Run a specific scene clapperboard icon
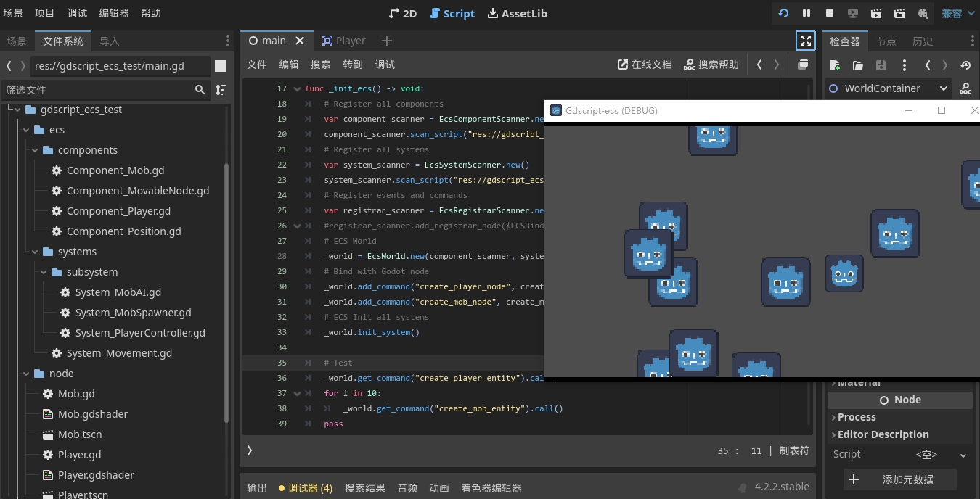The height and width of the screenshot is (499, 980). [x=899, y=13]
